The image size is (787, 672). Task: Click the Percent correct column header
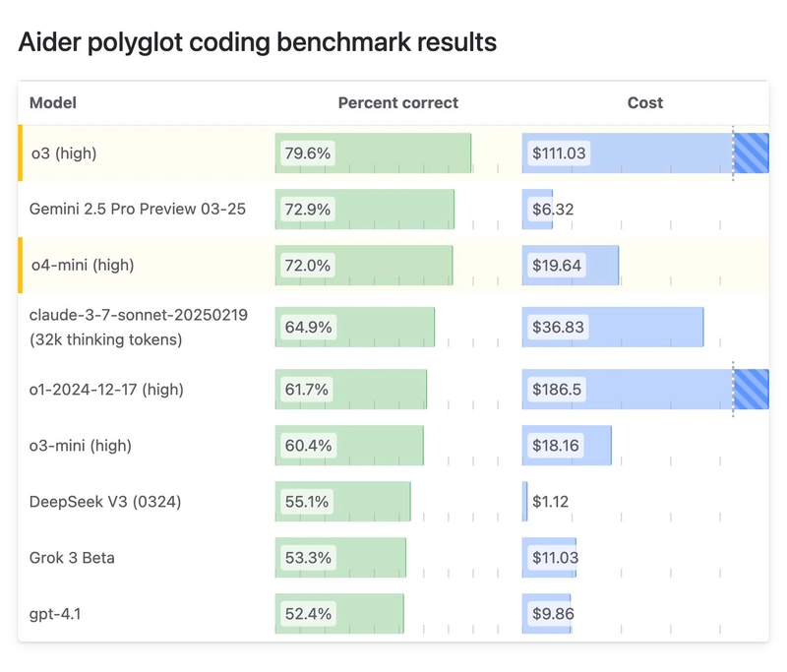click(398, 103)
